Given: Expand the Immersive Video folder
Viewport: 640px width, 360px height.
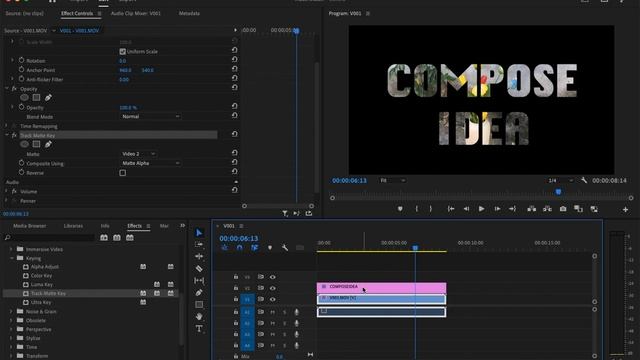Looking at the screenshot, I should point(11,249).
